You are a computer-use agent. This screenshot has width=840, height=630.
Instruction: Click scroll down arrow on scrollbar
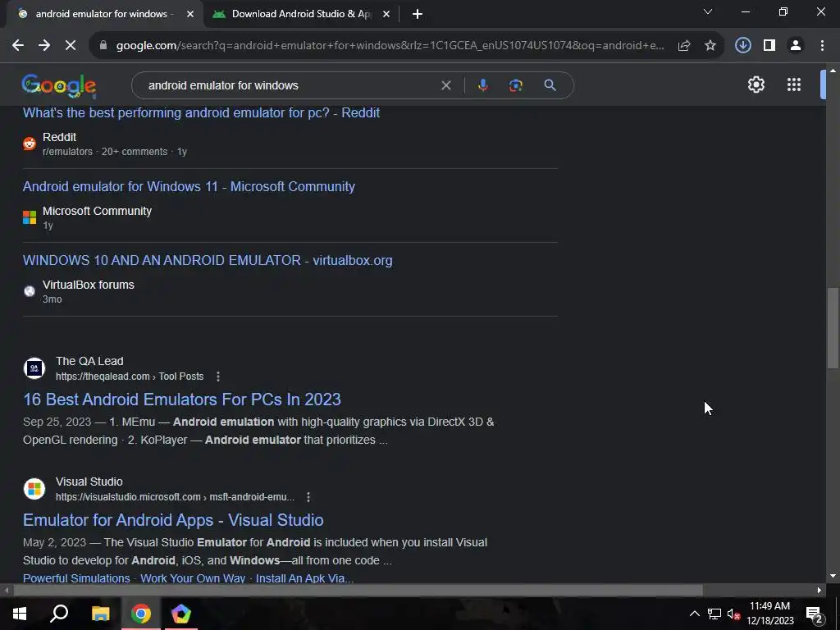(x=833, y=577)
